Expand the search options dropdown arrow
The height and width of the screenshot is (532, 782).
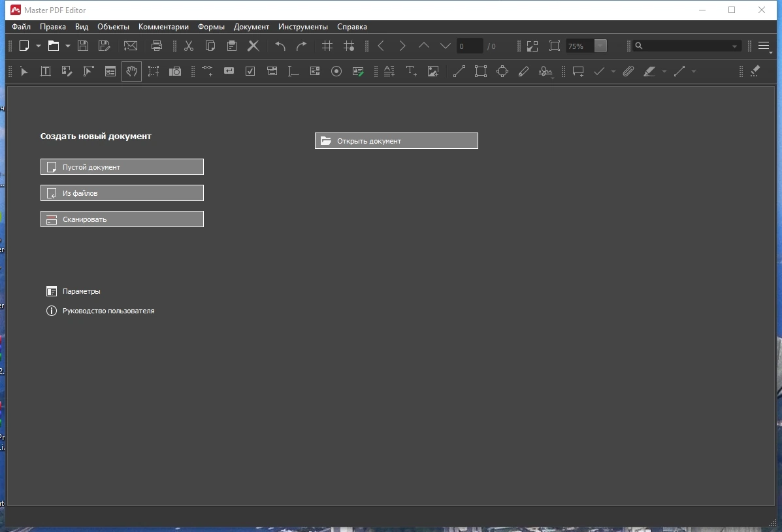pos(734,46)
